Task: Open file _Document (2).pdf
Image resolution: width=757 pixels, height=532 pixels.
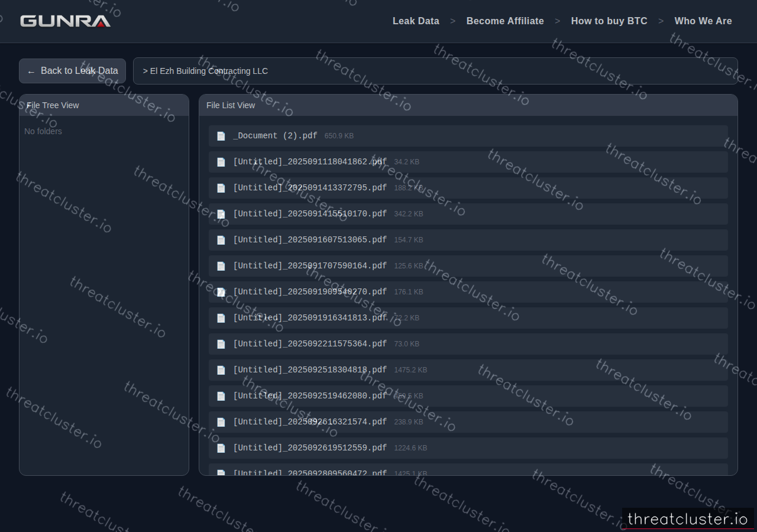Action: tap(468, 136)
